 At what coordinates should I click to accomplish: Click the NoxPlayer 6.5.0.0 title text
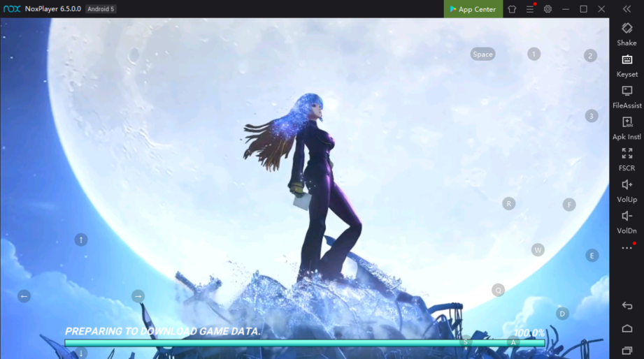point(53,9)
